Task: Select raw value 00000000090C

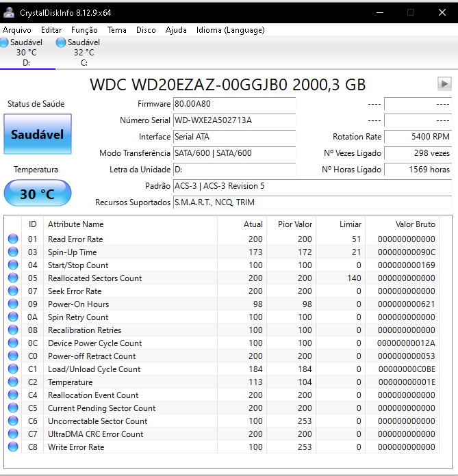Action: 407,252
